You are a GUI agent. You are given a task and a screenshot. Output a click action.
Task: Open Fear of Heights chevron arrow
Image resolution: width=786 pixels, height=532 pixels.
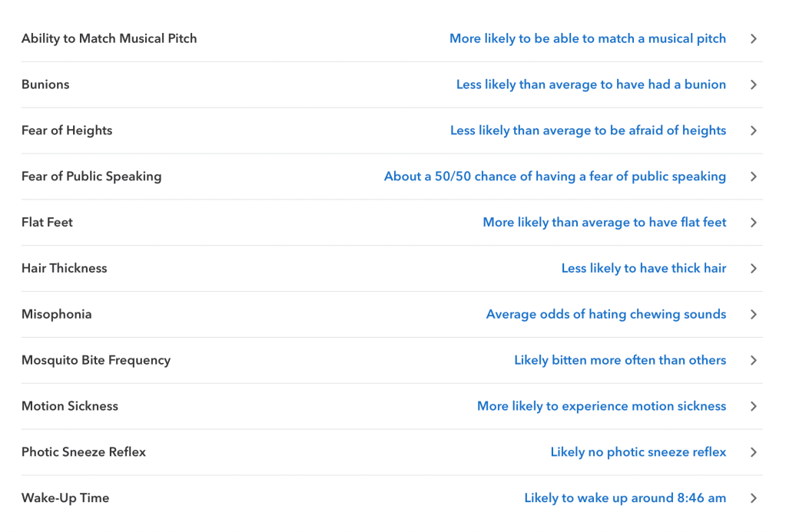pos(754,131)
